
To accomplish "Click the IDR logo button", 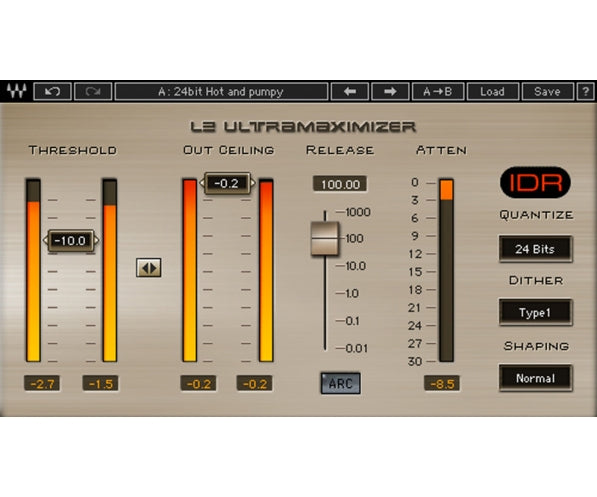I will 535,182.
